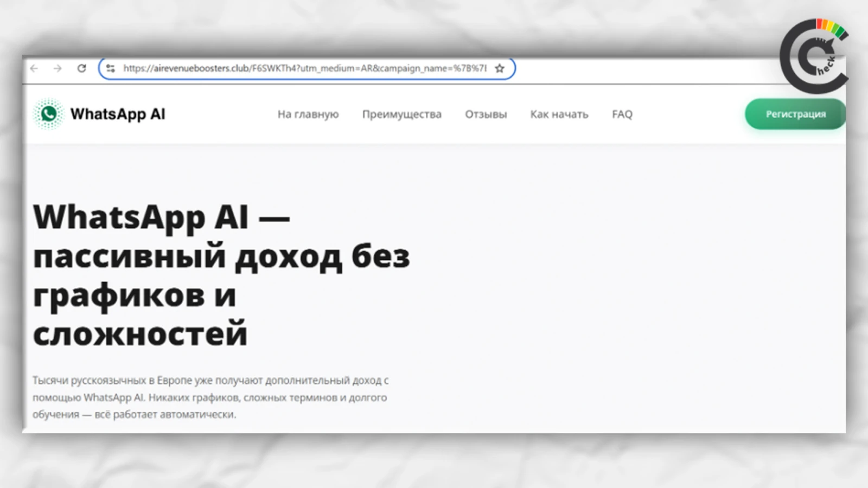Screen dimensions: 868x488
Task: Click the paragraph starting 'Тысячи русскоязычных в Европе'
Action: [210, 397]
